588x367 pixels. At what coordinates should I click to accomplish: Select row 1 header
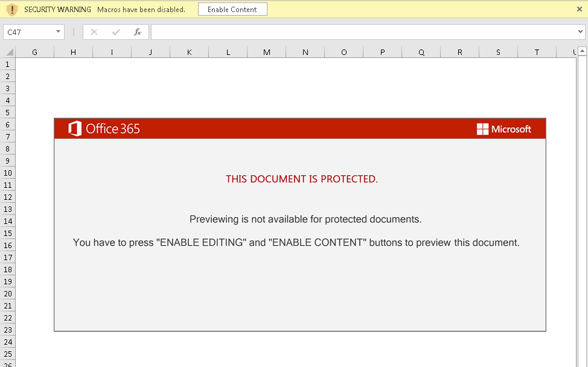pos(7,65)
